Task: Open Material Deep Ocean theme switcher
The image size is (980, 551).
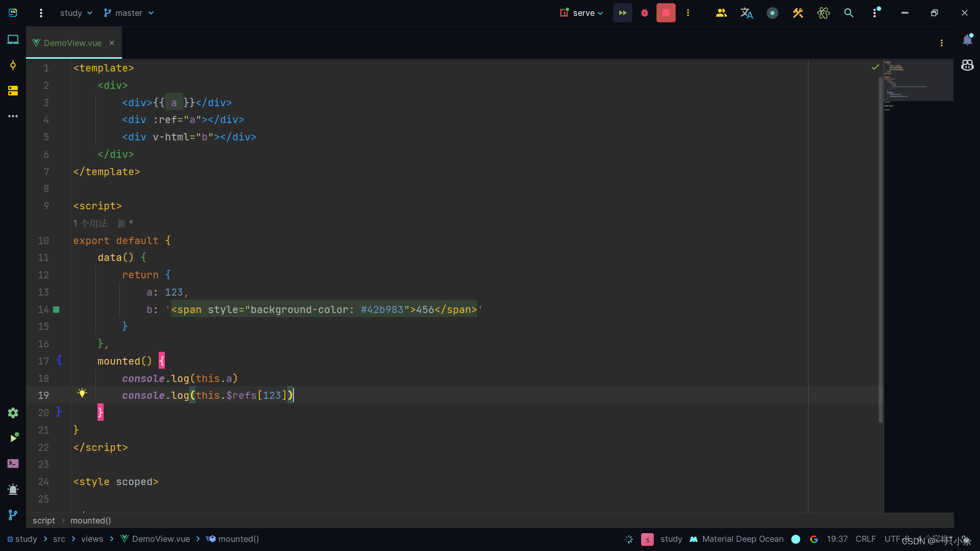Action: [737, 539]
